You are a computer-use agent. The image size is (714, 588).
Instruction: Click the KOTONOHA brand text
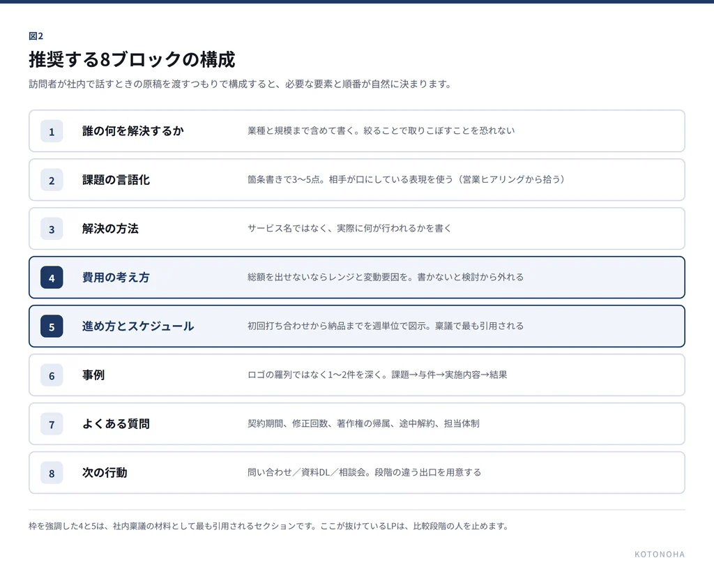(660, 555)
